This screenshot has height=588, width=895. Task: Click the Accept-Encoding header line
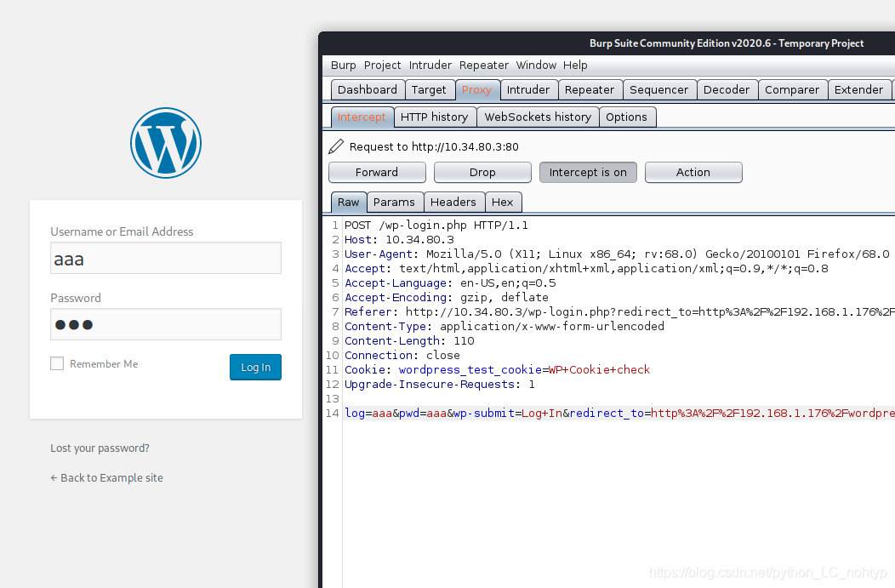pyautogui.click(x=447, y=298)
